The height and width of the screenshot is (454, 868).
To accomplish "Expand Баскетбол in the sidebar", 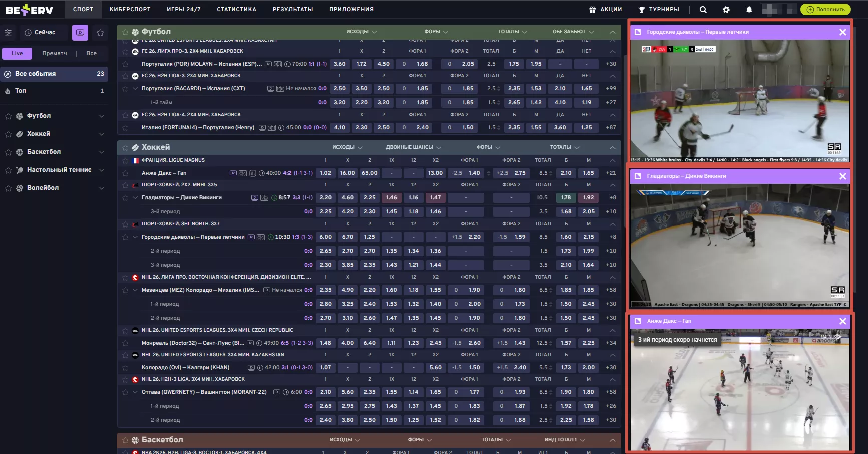I will coord(102,152).
